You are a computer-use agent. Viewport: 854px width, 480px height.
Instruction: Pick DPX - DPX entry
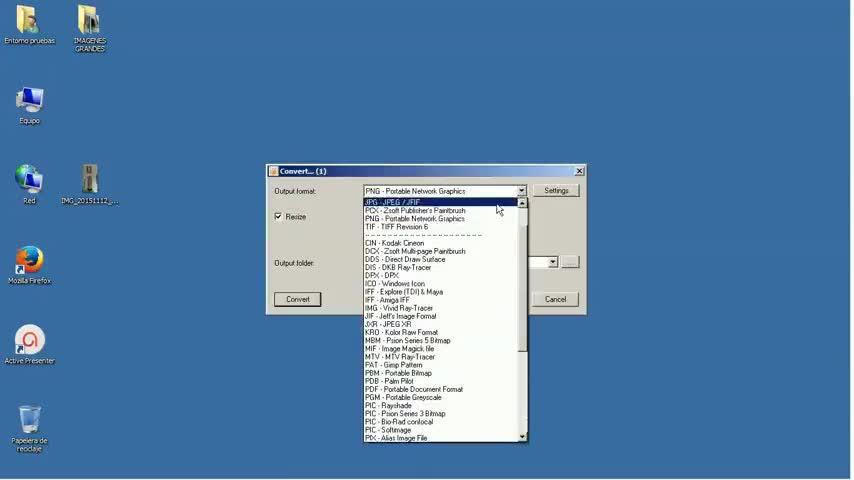click(x=441, y=276)
